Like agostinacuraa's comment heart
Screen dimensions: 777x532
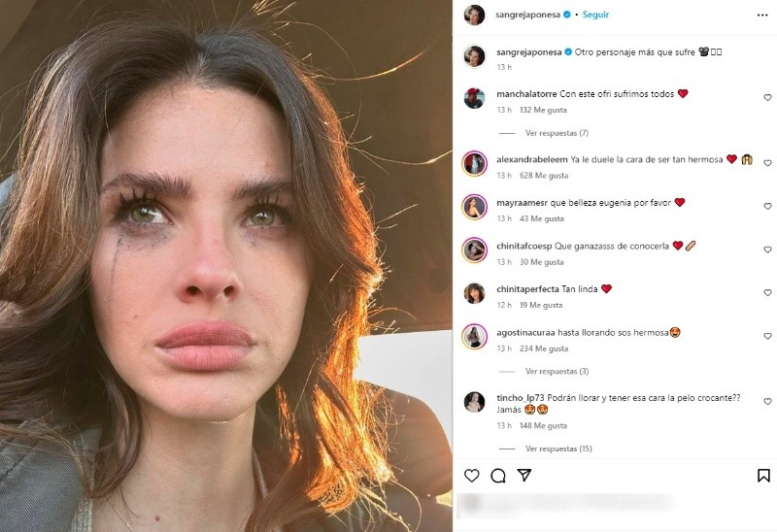tap(767, 336)
